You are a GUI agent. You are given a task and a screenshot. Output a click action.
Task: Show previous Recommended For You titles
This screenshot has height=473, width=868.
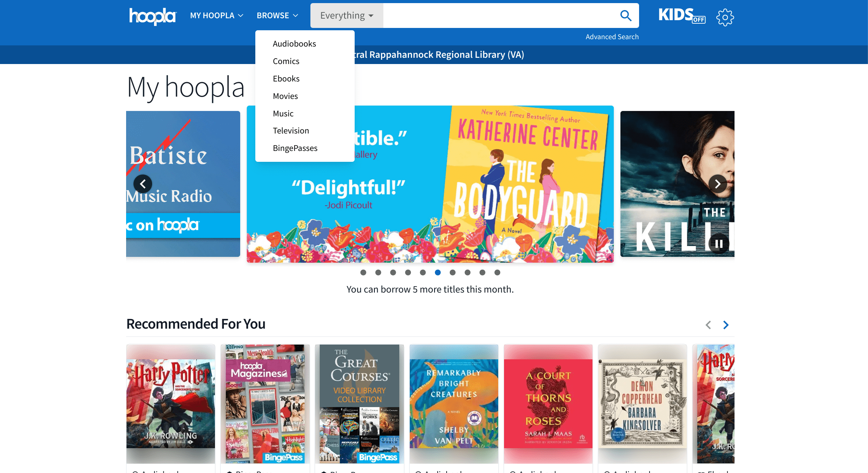(708, 325)
